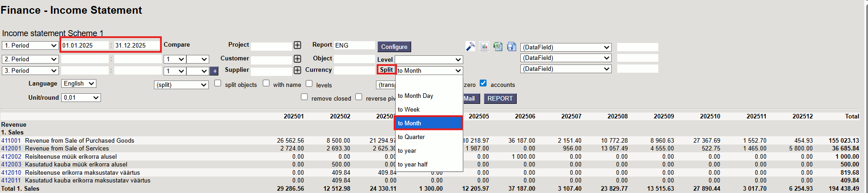Uncheck the accounts checkbox
Viewport: 868px width, 193px height.
[x=483, y=83]
